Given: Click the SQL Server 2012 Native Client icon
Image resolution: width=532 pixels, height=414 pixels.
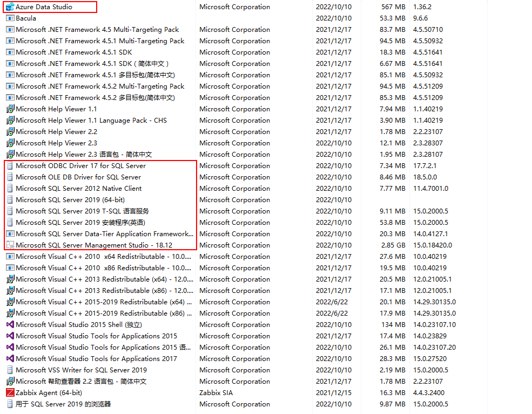Looking at the screenshot, I should [10, 189].
